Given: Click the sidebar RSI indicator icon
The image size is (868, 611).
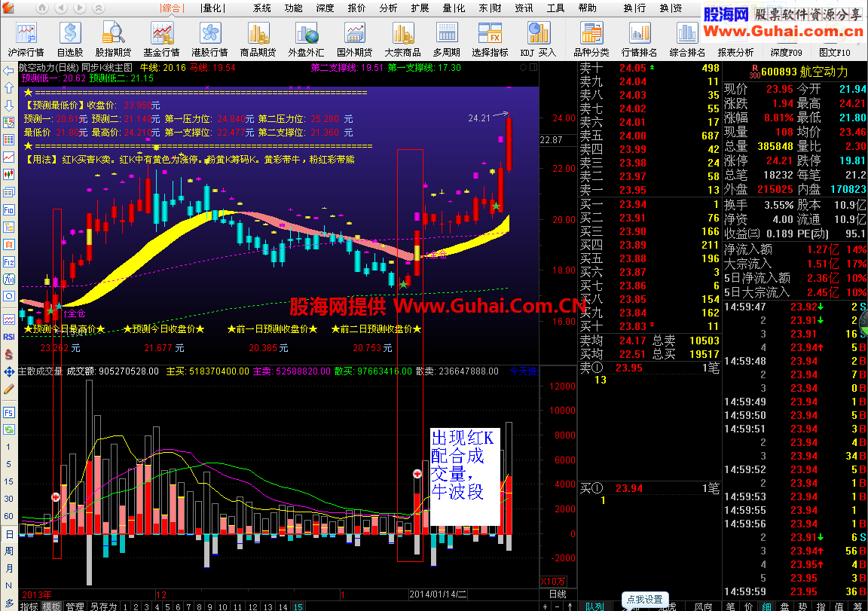Looking at the screenshot, I should pos(9,337).
